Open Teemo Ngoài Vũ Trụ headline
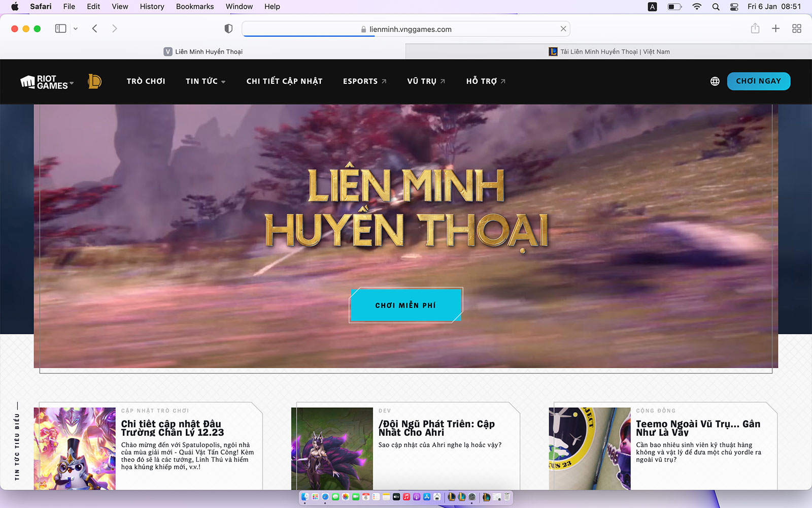This screenshot has width=812, height=508. click(x=698, y=428)
